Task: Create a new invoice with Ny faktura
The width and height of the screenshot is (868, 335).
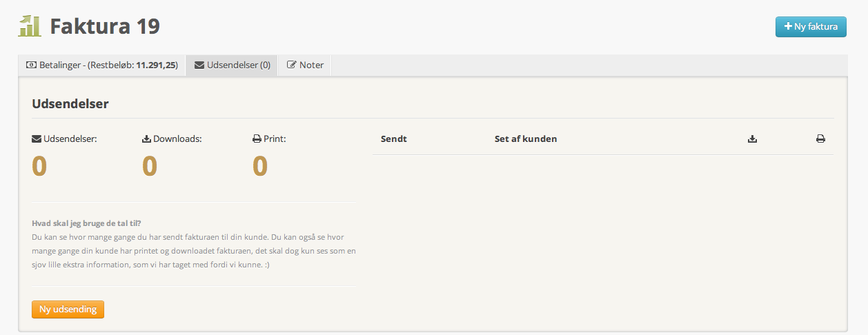Action: [x=811, y=27]
